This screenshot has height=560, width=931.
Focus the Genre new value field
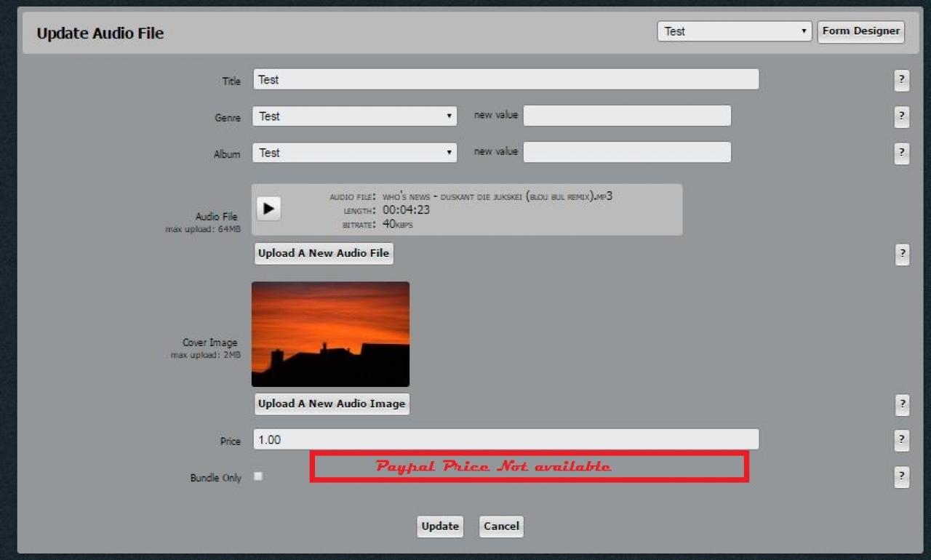coord(627,116)
